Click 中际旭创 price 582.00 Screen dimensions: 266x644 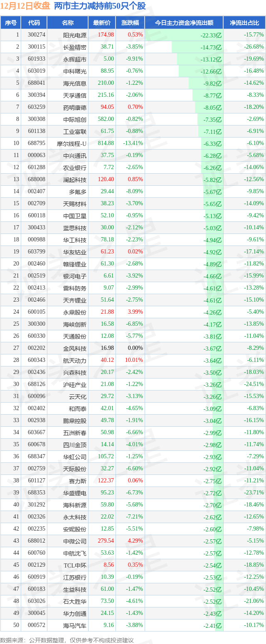pyautogui.click(x=106, y=119)
